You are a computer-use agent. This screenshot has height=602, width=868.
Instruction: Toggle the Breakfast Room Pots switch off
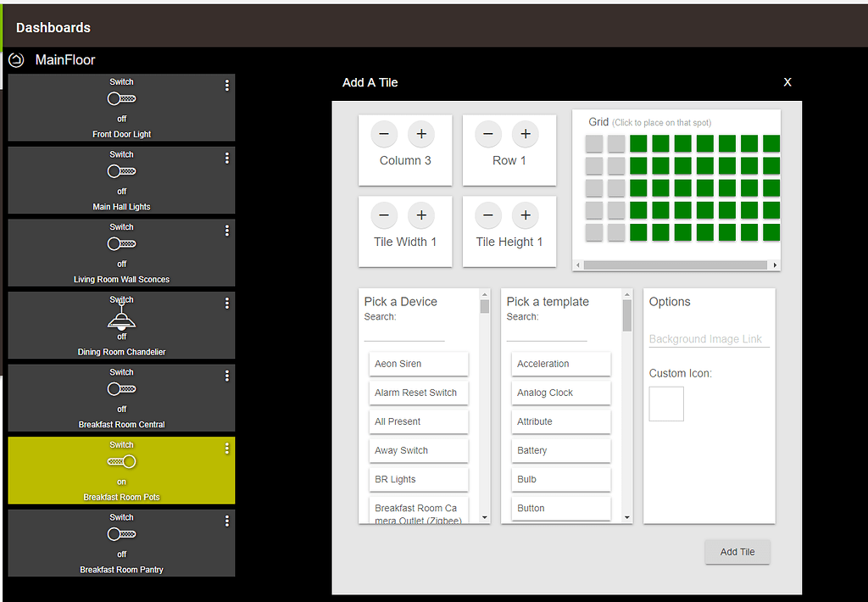coord(121,461)
